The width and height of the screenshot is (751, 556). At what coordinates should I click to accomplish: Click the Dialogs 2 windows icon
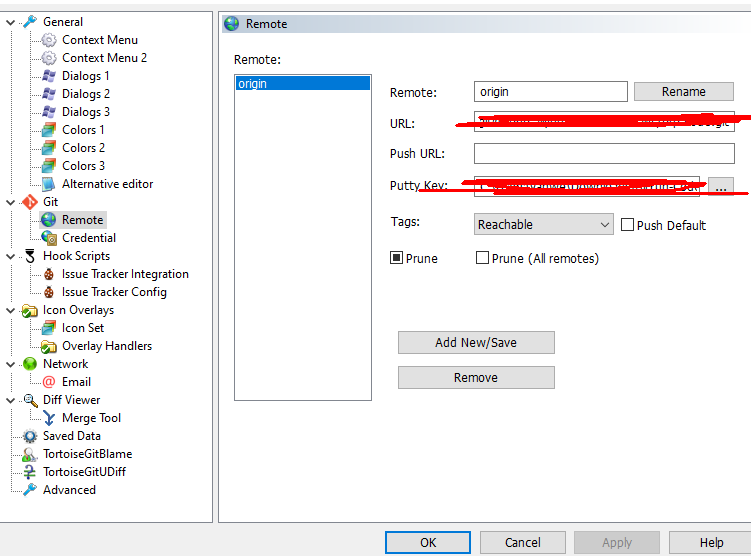click(x=49, y=94)
